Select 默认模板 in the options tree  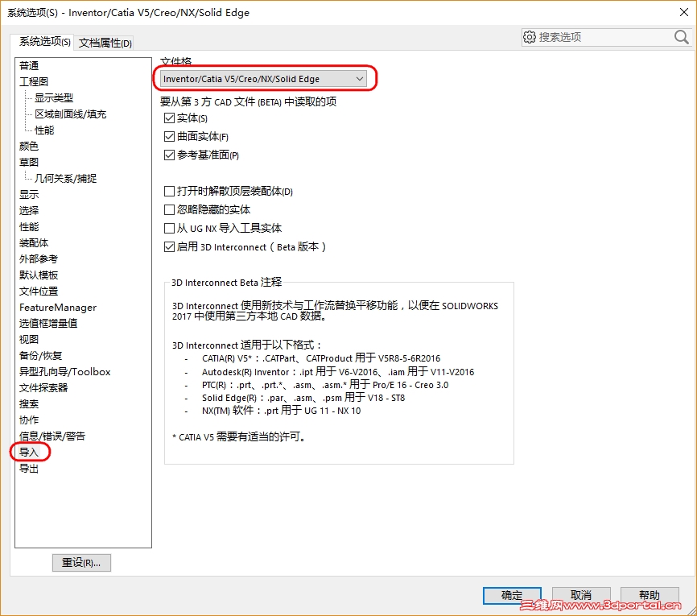point(38,275)
